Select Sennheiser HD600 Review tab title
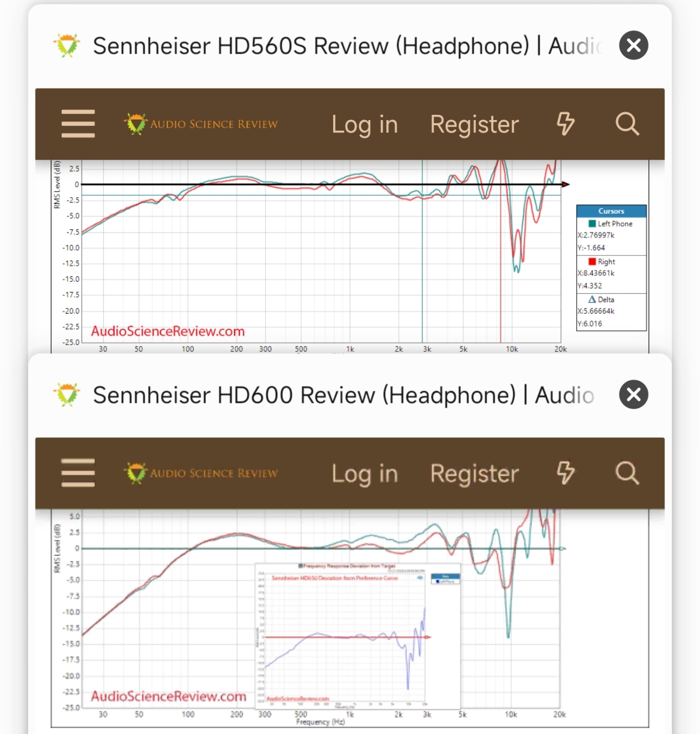Viewport: 700px width, 734px height. pyautogui.click(x=344, y=395)
